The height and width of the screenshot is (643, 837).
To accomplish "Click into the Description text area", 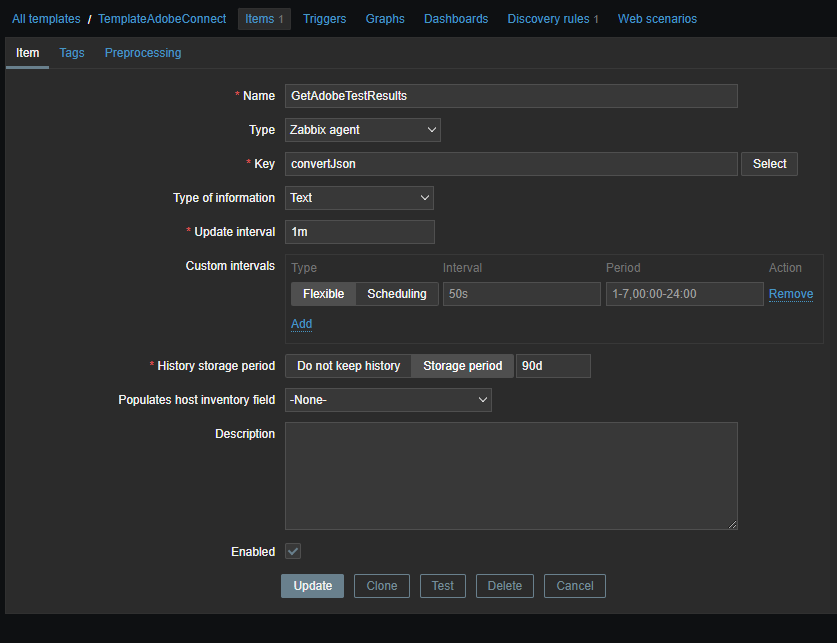I will coord(511,476).
